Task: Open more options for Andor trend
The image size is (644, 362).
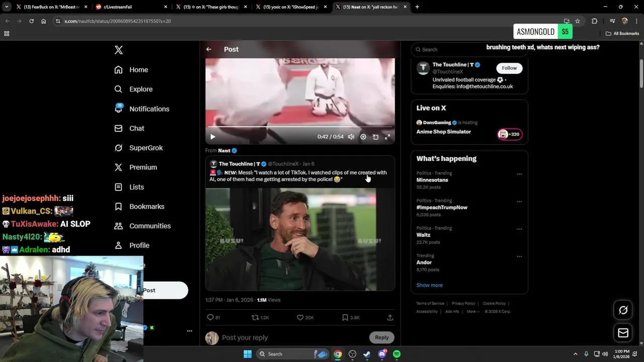Action: tap(519, 256)
